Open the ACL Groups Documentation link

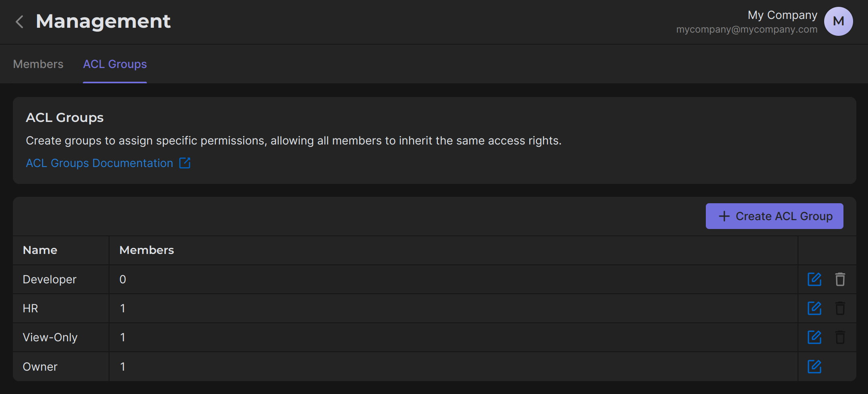point(99,163)
